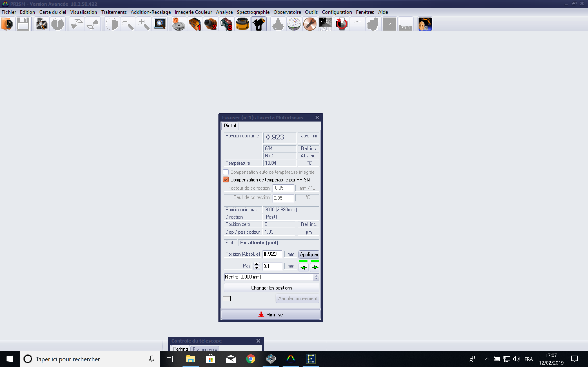Open the Observatoire menu

[x=287, y=12]
